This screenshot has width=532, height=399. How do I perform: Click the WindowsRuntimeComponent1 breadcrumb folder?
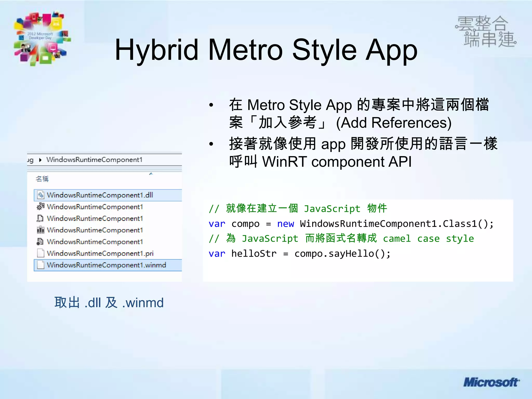pyautogui.click(x=94, y=160)
